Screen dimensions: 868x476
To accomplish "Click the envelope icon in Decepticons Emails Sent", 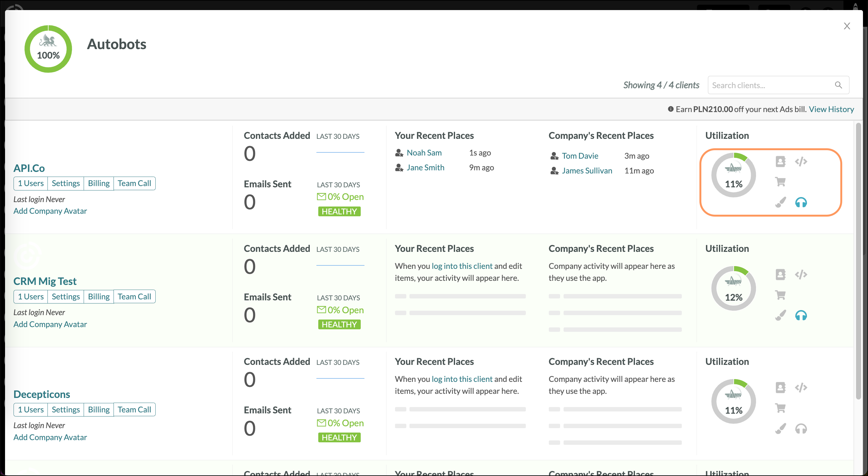I will pyautogui.click(x=321, y=423).
